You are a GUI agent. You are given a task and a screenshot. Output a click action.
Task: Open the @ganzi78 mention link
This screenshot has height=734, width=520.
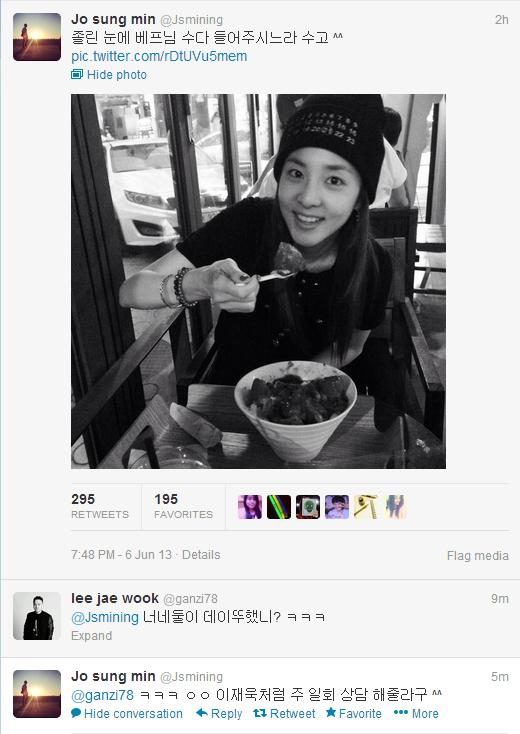[103, 695]
